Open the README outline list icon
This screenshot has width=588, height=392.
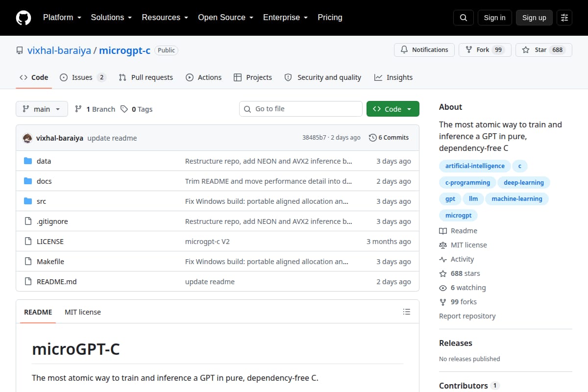tap(406, 312)
